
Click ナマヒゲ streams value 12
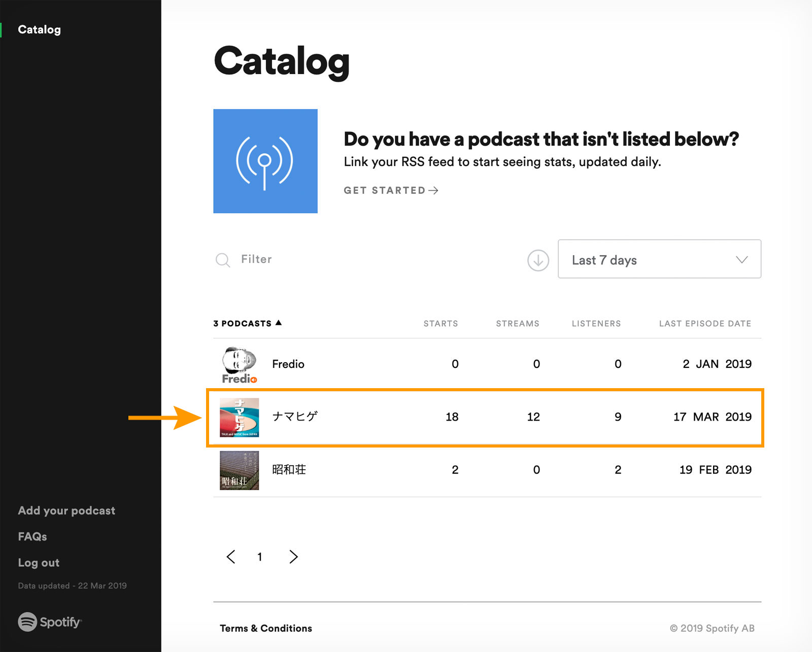[x=533, y=417]
